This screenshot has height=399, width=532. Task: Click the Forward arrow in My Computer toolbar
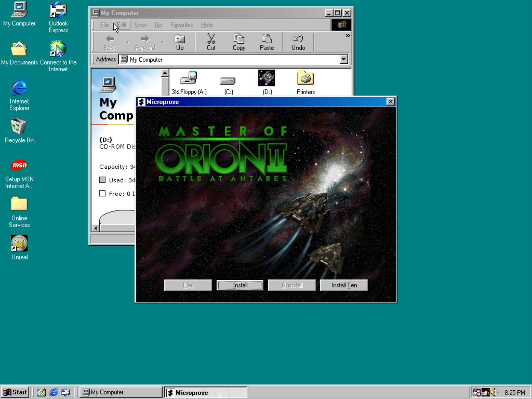tap(145, 42)
